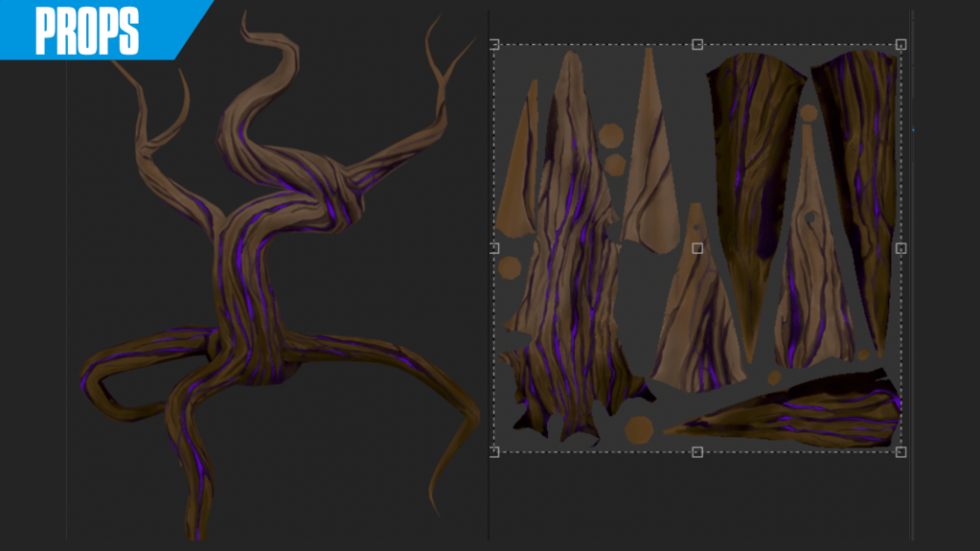Click the center pivot handle of selection
This screenshot has width=980, height=551.
tap(697, 248)
